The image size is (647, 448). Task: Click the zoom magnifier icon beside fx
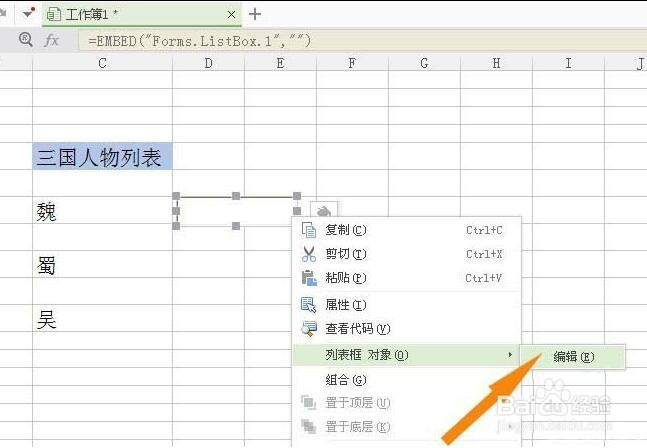coord(26,40)
